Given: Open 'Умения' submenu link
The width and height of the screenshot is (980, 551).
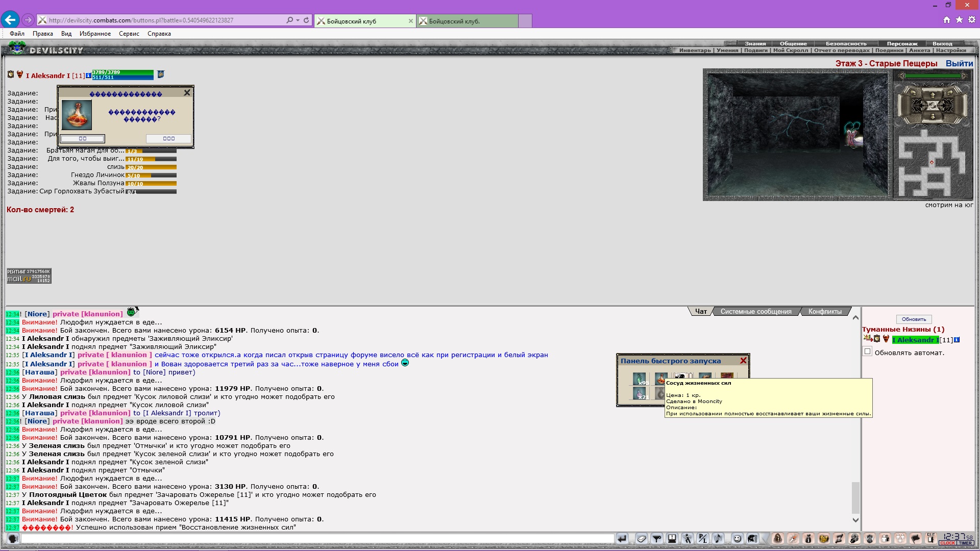Looking at the screenshot, I should click(x=727, y=50).
